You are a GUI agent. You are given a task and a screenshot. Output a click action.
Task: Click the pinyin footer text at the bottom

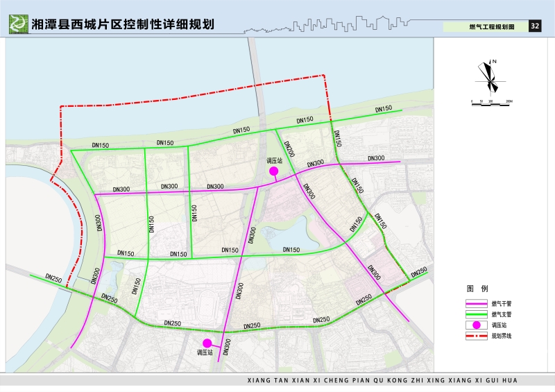(382, 381)
